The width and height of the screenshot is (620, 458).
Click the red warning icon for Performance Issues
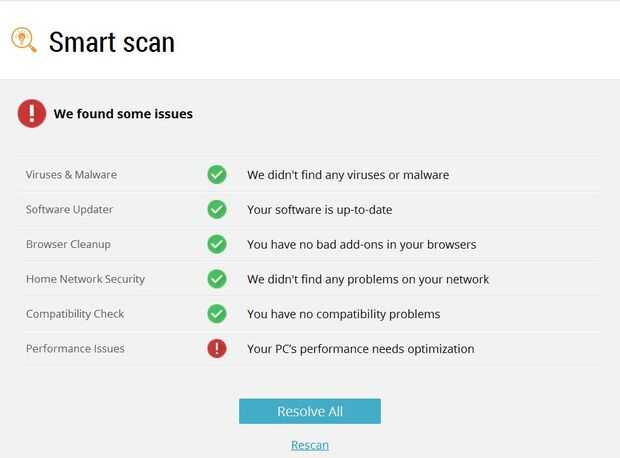[x=217, y=349]
